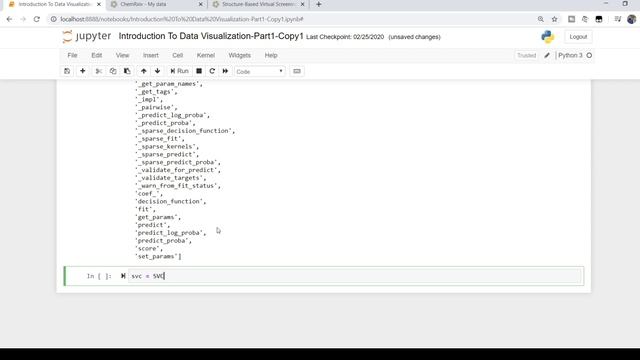Move the selected cell down
640x360 pixels.
[157, 71]
